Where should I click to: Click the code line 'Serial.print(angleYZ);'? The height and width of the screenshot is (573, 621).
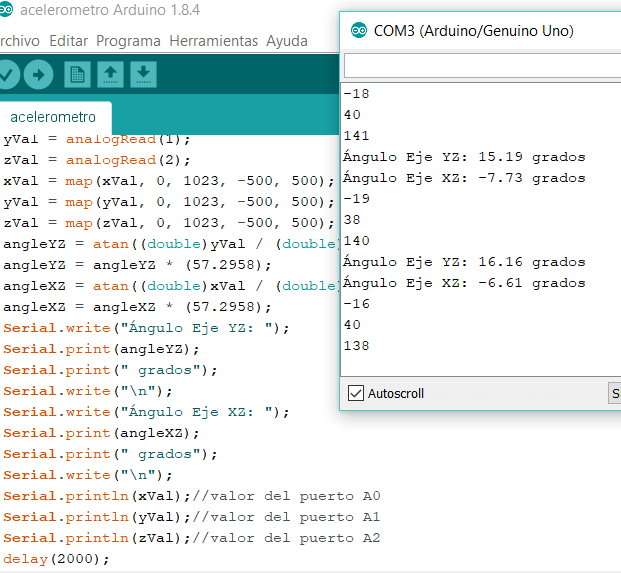[x=101, y=349]
